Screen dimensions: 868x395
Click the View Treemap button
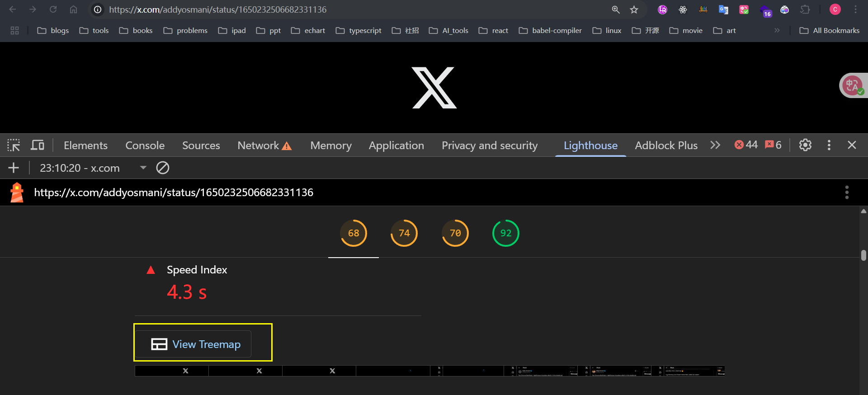coord(193,344)
